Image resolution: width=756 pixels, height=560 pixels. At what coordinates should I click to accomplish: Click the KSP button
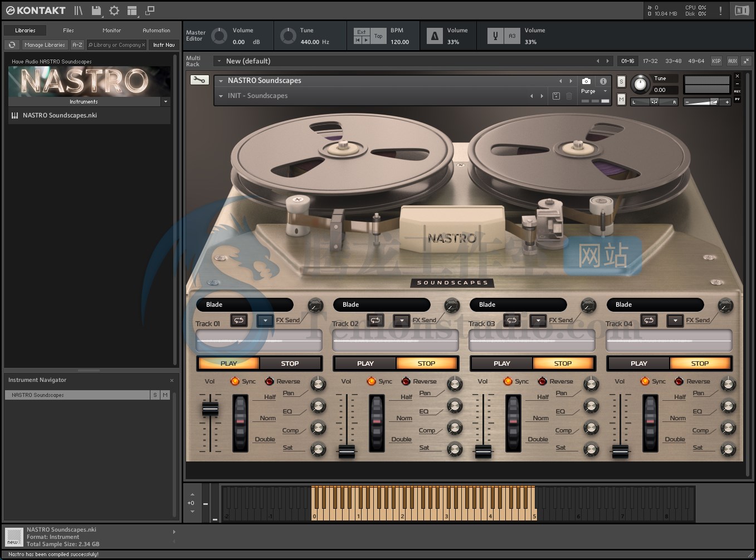pyautogui.click(x=716, y=61)
